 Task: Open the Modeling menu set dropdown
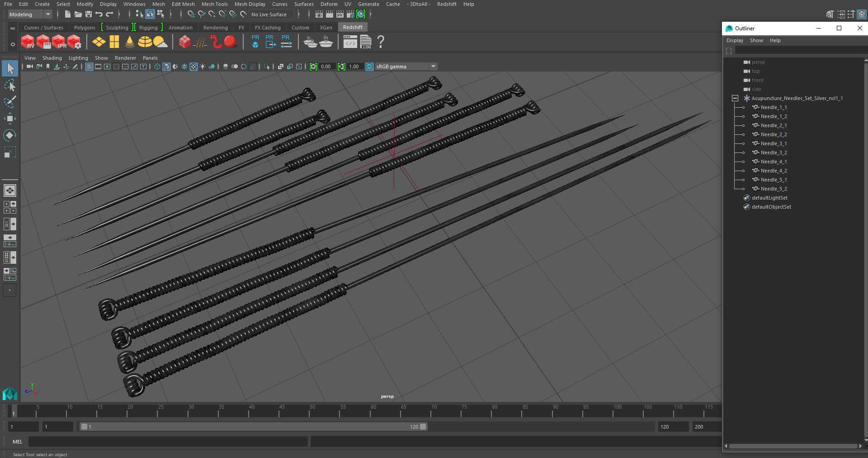30,14
